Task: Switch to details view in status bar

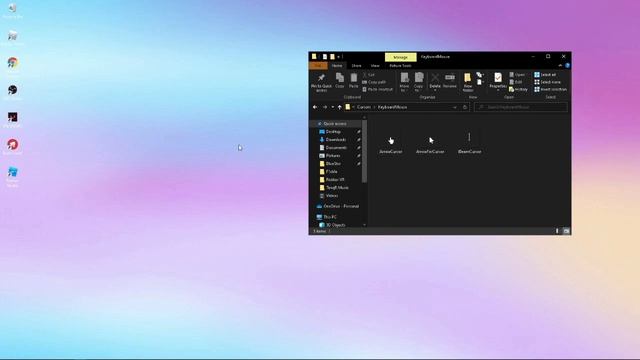Action: [x=557, y=231]
